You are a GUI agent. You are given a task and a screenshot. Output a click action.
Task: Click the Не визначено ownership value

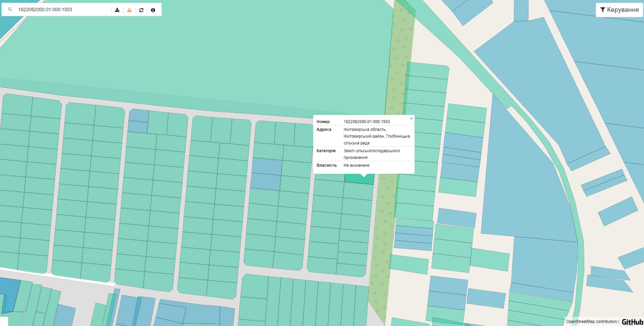(356, 166)
